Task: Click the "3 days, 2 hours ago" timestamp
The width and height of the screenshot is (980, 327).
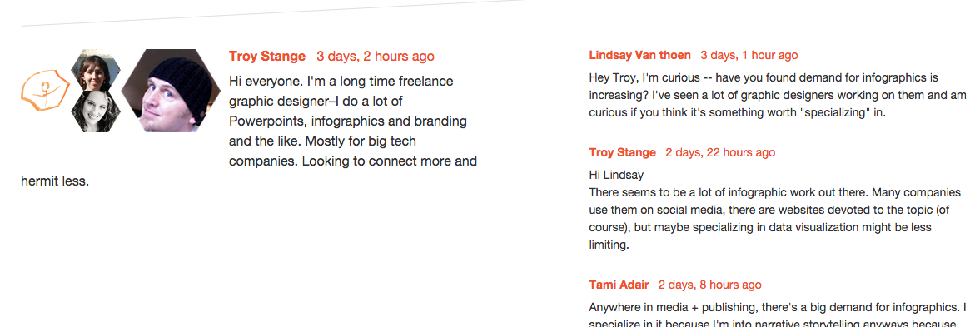Action: [375, 57]
